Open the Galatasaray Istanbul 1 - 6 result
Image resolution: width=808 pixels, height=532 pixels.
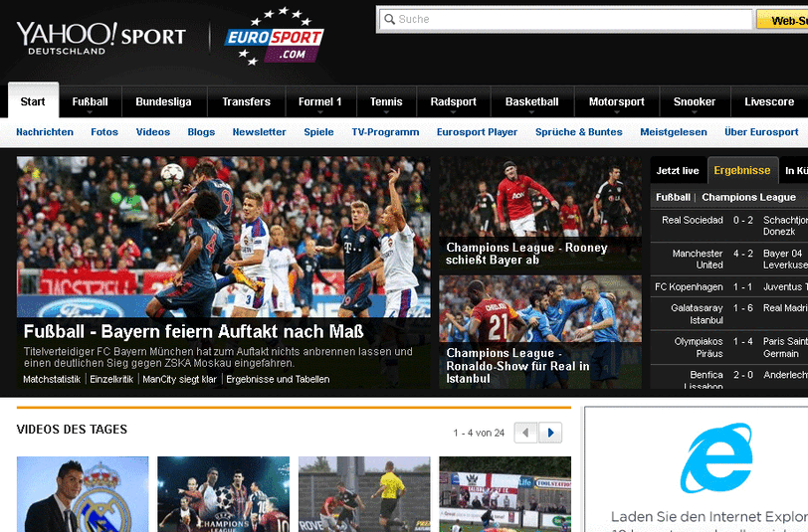click(729, 314)
